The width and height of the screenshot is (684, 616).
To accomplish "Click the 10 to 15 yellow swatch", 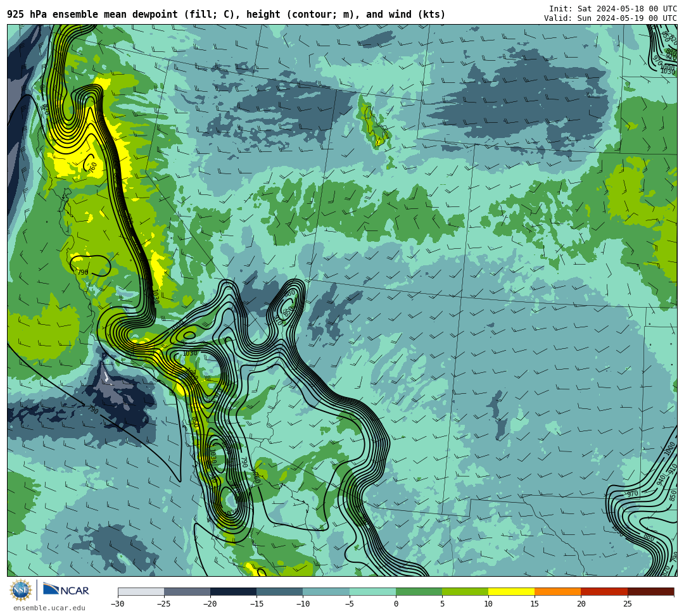I will coord(511,591).
